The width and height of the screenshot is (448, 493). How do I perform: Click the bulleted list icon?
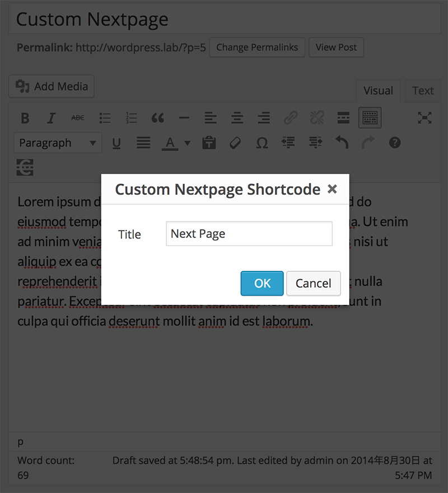(105, 118)
